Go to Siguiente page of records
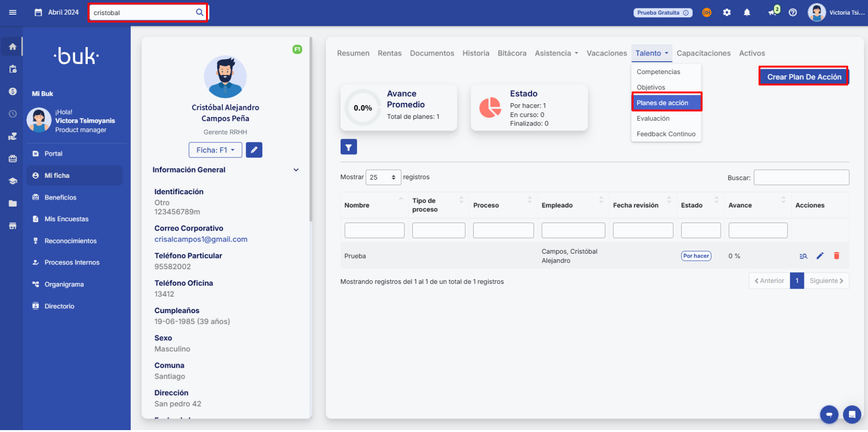This screenshot has width=868, height=432. 826,281
